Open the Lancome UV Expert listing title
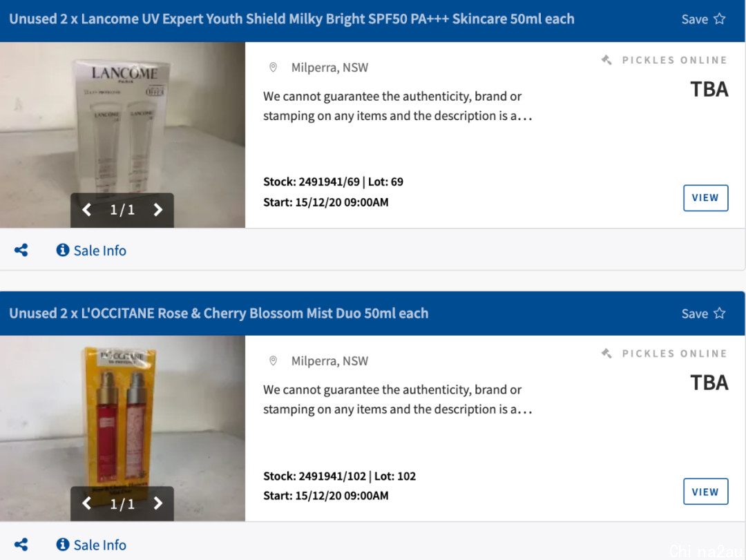The image size is (746, 560). (291, 19)
